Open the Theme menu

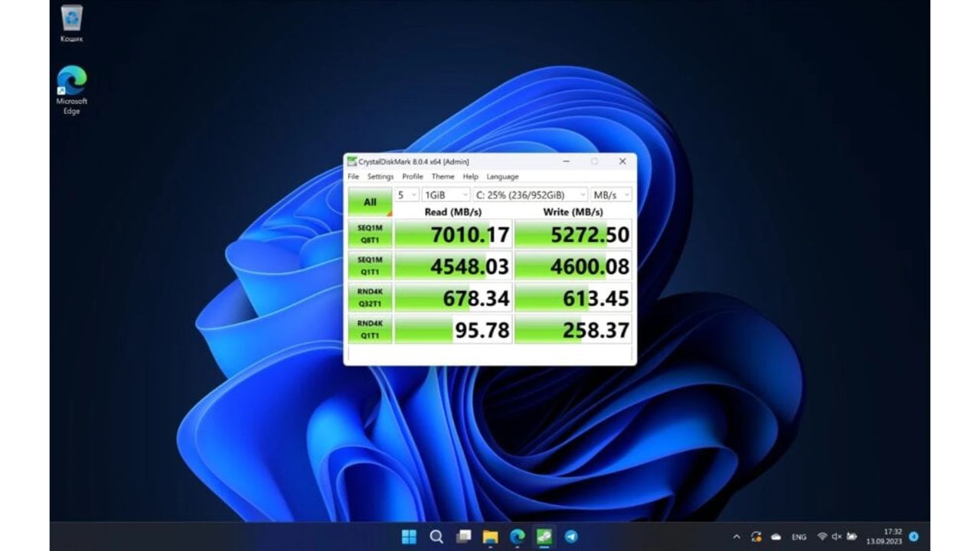click(443, 177)
